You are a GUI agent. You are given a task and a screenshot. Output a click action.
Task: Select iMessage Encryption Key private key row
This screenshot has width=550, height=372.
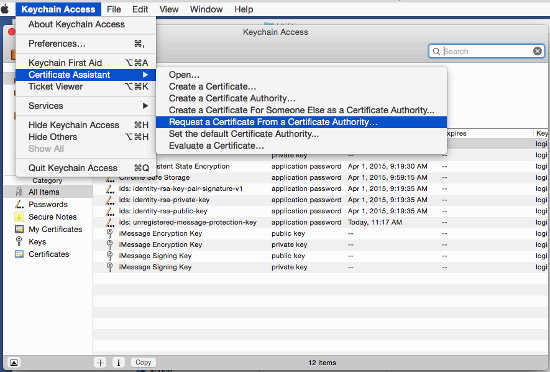click(321, 245)
